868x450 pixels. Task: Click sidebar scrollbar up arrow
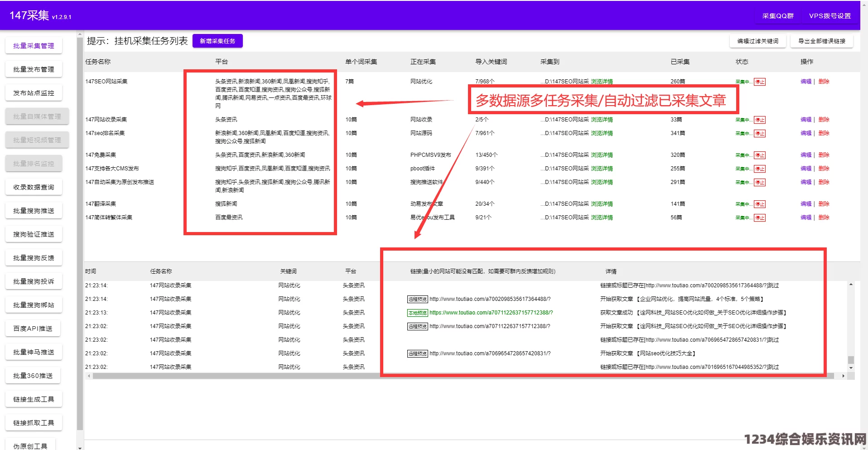[x=80, y=34]
